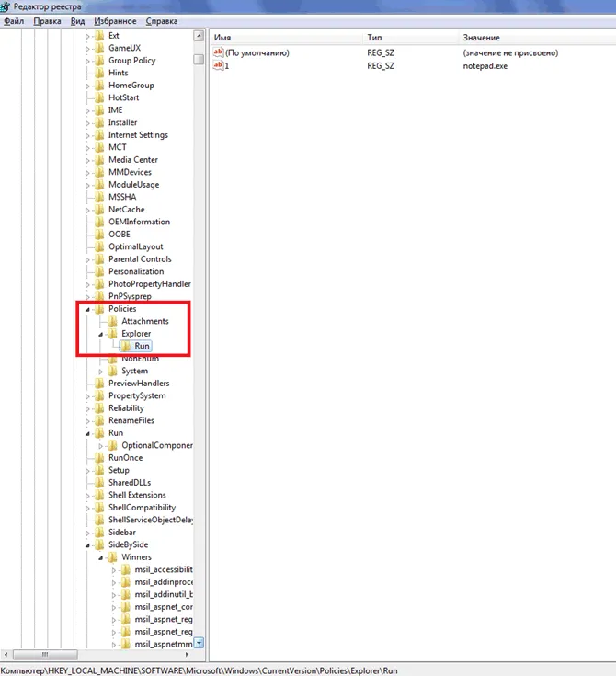Click the tree scroll down arrow

coord(199,643)
